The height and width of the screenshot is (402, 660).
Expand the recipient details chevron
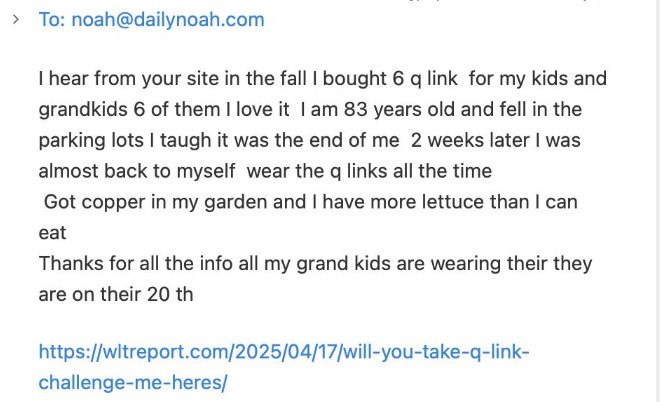[x=14, y=19]
